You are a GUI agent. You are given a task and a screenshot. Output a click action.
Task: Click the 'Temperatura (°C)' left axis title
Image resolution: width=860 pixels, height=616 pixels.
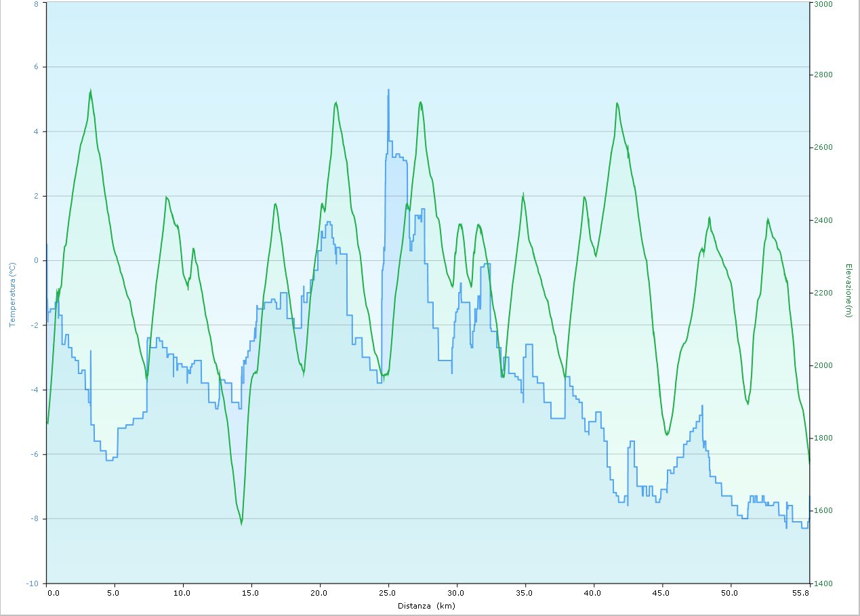click(x=12, y=294)
